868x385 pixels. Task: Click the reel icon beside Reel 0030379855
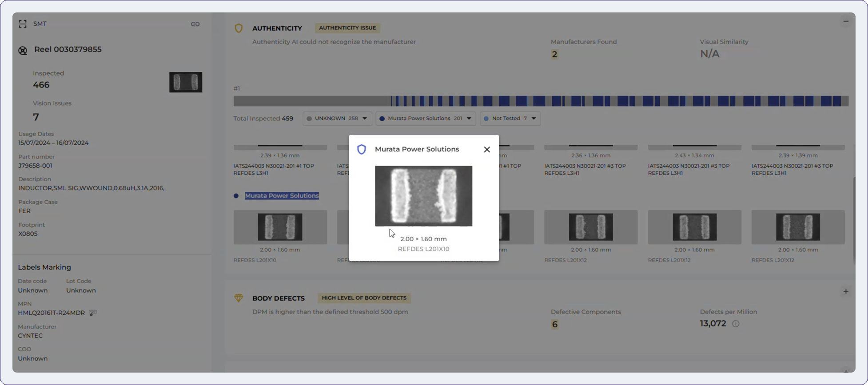23,50
